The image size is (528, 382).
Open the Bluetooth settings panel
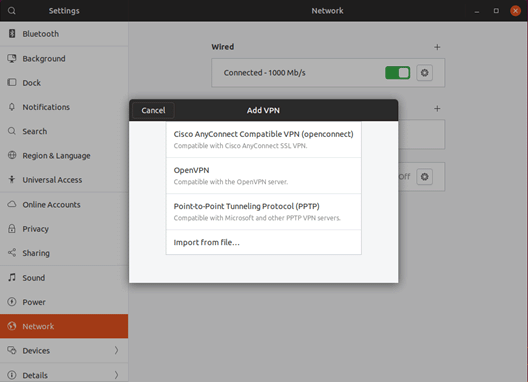[x=64, y=34]
